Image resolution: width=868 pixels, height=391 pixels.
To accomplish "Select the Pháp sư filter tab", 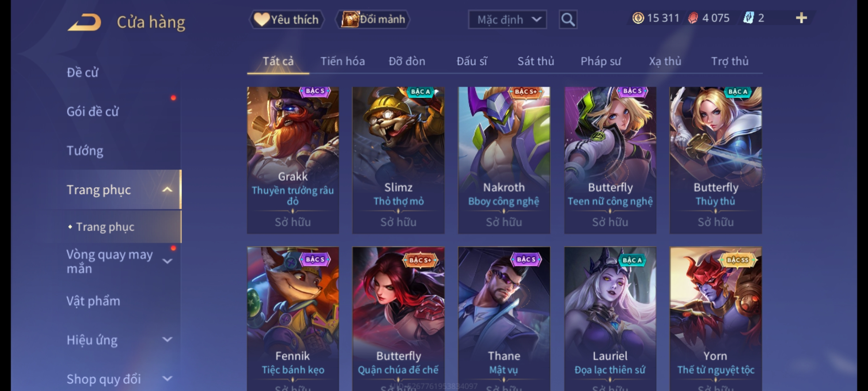I will point(601,62).
